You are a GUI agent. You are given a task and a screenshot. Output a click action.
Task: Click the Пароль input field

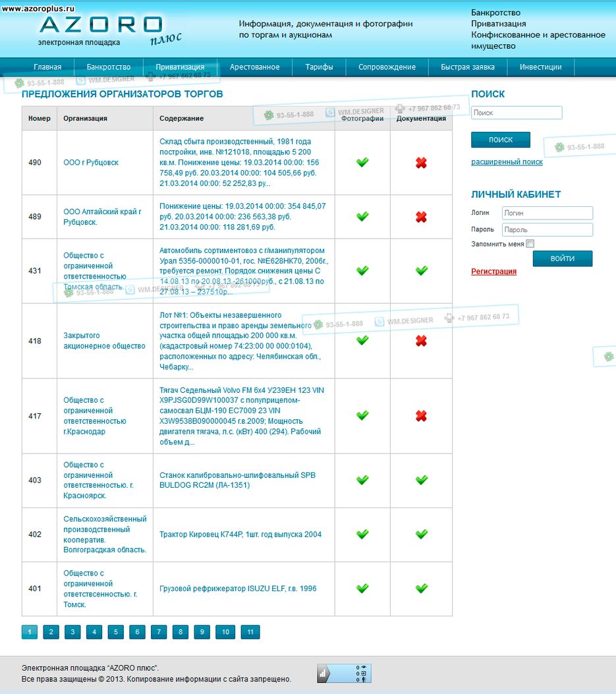(547, 230)
